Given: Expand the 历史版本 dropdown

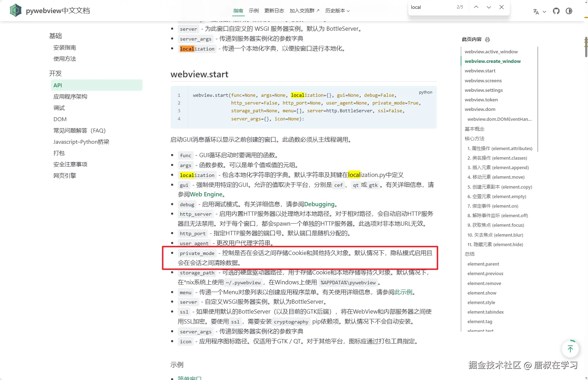Looking at the screenshot, I should pyautogui.click(x=337, y=11).
